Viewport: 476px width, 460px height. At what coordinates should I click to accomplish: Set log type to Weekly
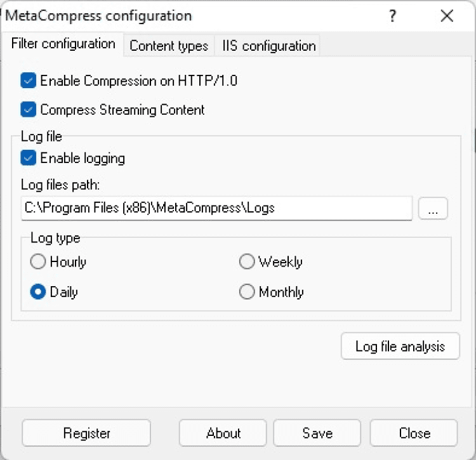247,261
